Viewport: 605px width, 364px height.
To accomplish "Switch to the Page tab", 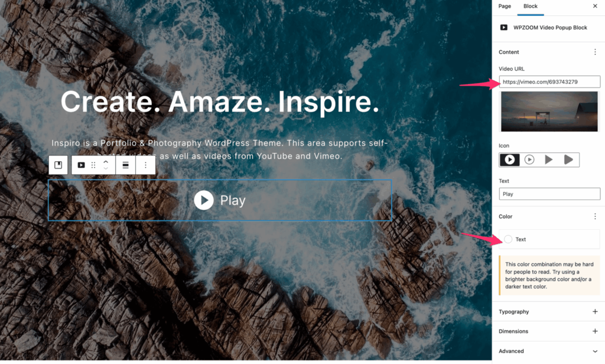I will (505, 6).
